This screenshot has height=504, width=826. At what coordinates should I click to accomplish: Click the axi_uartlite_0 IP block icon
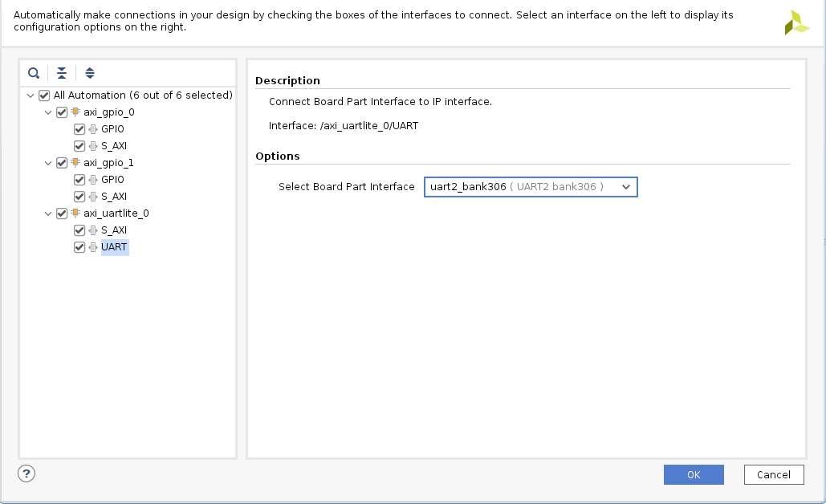(x=75, y=213)
